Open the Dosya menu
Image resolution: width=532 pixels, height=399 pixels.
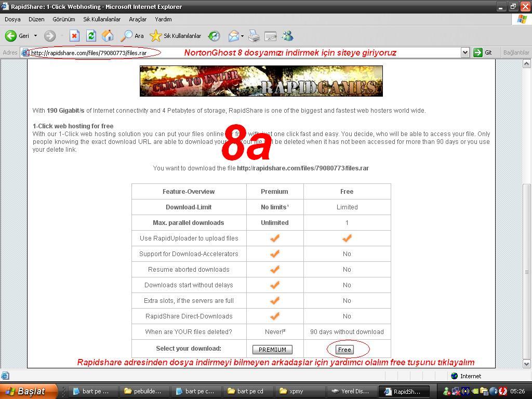[x=12, y=19]
